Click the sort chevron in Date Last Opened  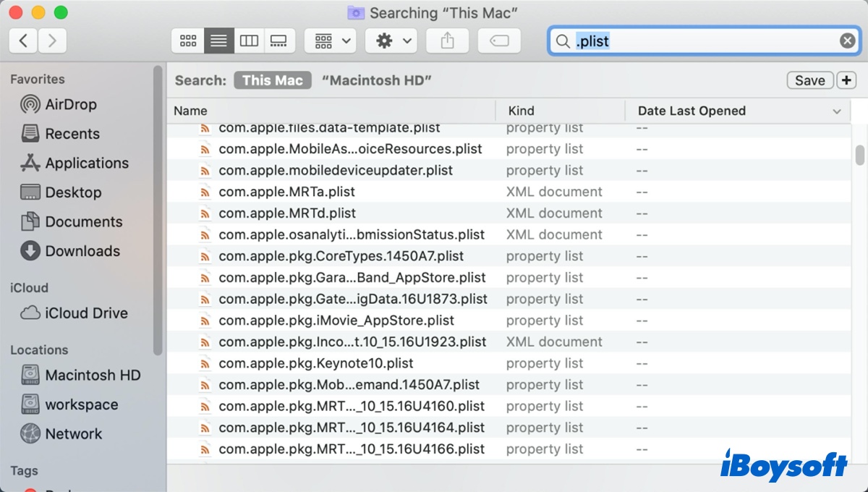[x=837, y=111]
